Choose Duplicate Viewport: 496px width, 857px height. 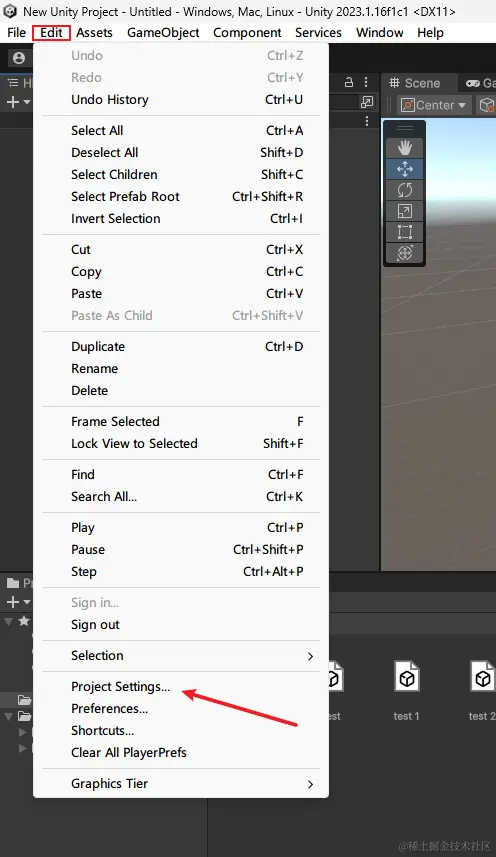181,347
